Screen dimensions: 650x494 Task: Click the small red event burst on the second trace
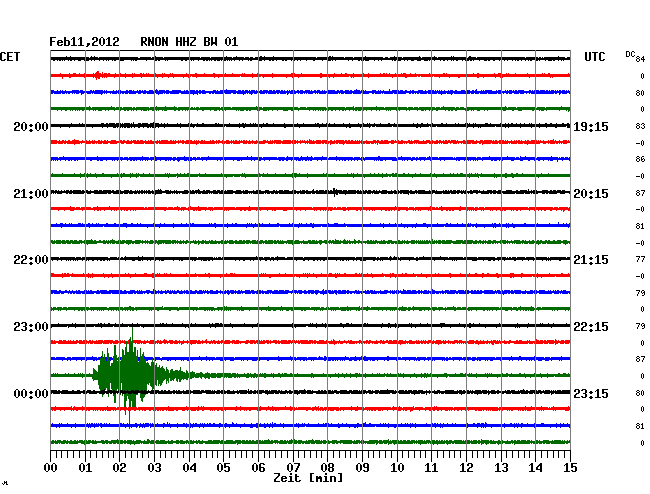pos(97,75)
